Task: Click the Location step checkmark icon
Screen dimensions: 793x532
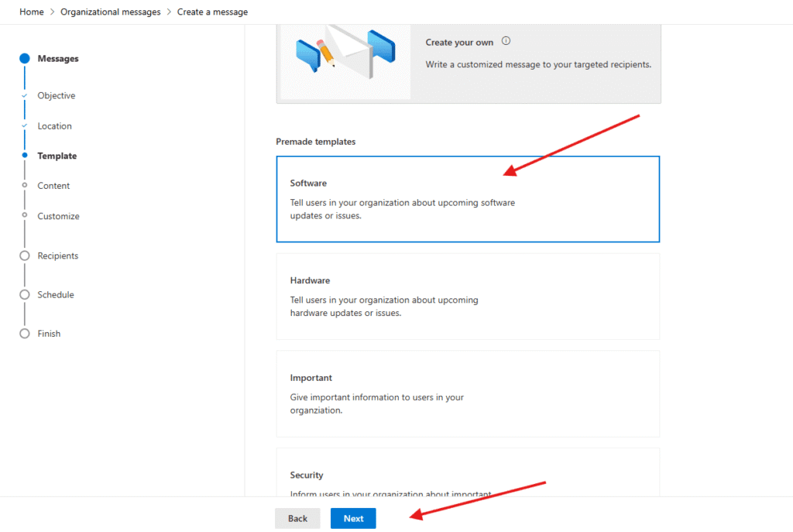Action: tap(25, 126)
